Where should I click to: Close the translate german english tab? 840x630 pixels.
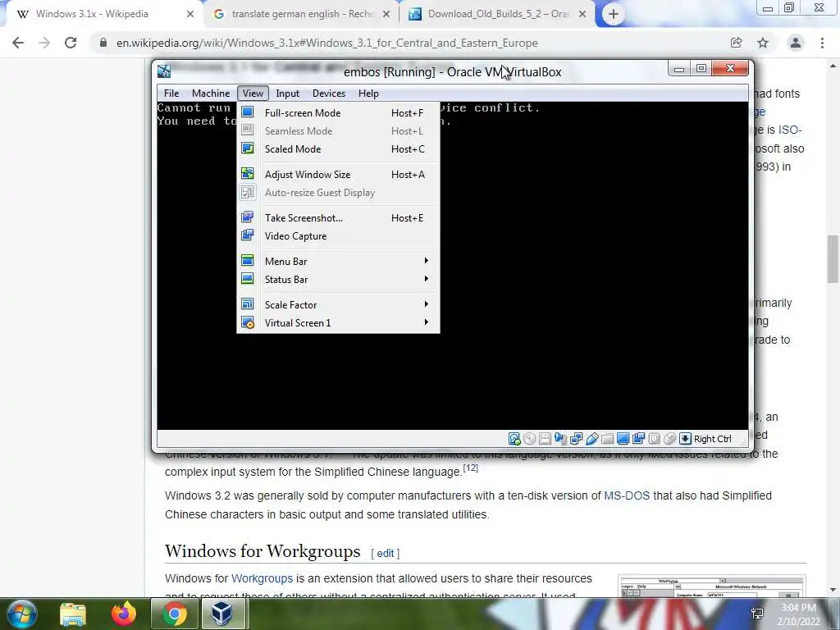click(386, 14)
